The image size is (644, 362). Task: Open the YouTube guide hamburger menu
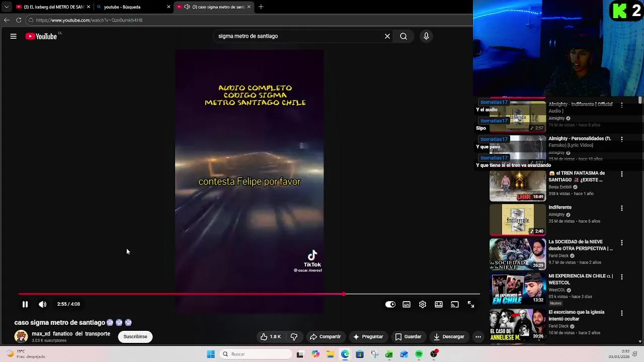(x=14, y=36)
